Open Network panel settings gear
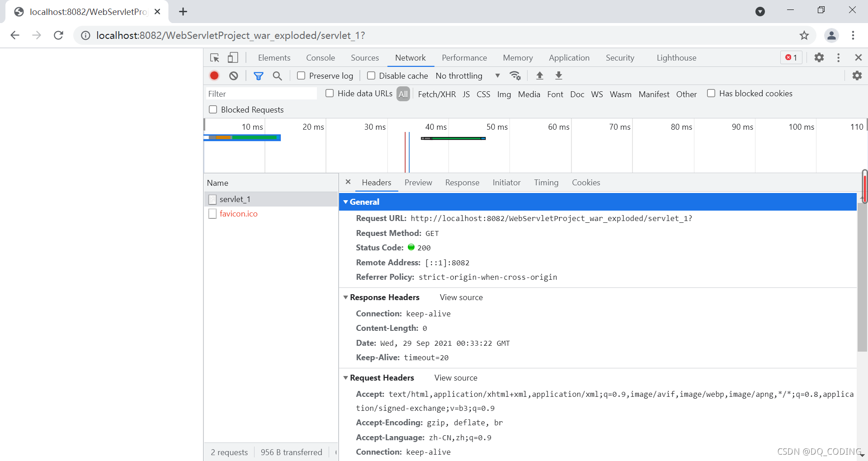This screenshot has width=868, height=461. point(857,75)
